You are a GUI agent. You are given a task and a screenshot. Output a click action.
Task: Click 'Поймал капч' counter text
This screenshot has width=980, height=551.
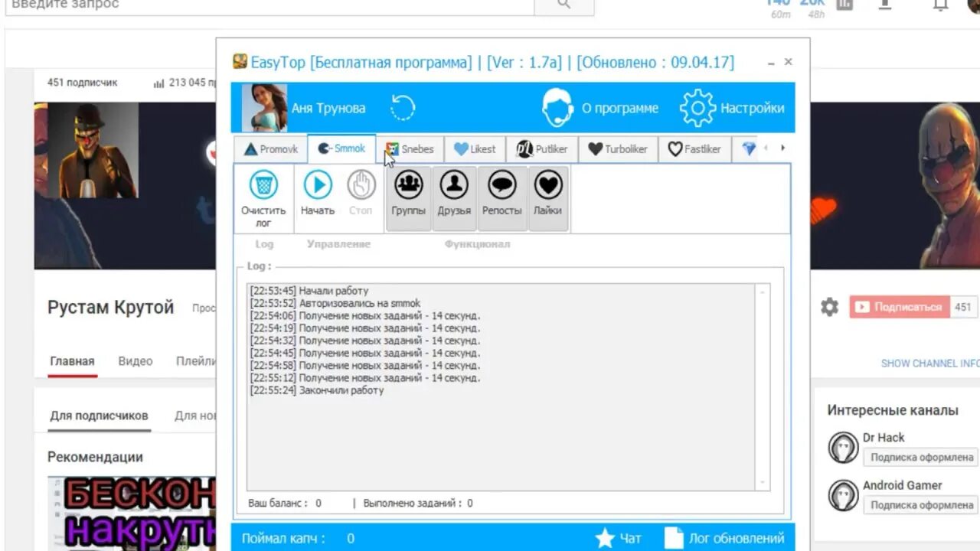(x=298, y=539)
